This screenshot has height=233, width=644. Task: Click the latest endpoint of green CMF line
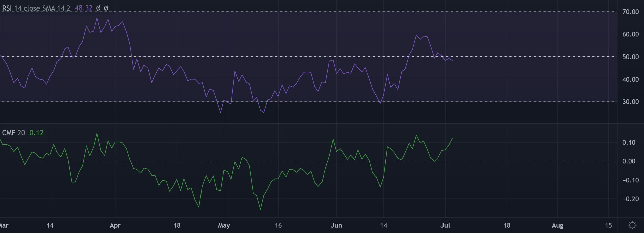452,138
